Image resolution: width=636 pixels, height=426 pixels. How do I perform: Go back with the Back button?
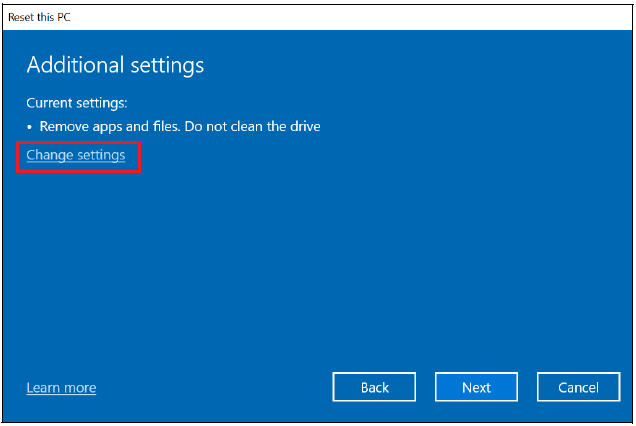pyautogui.click(x=374, y=387)
